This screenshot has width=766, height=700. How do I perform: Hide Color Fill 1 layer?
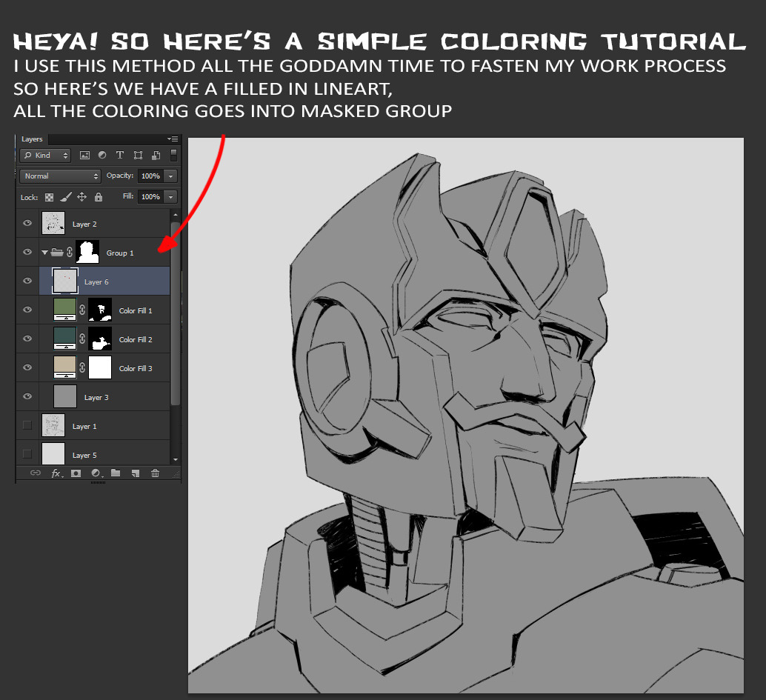27,309
